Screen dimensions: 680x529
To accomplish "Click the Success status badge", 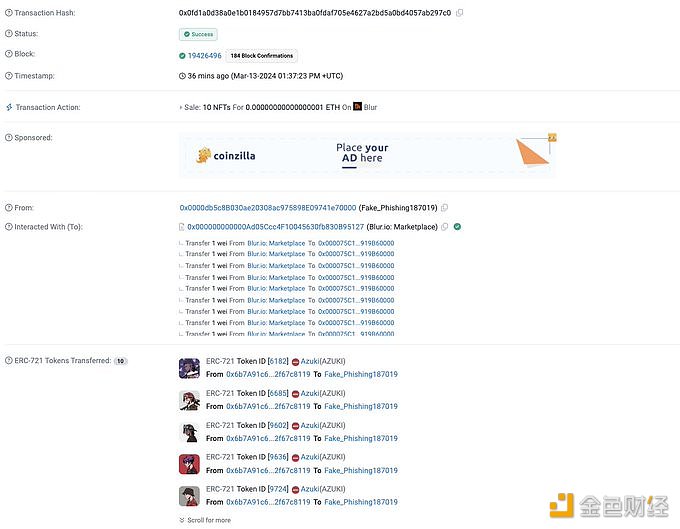I will [x=198, y=34].
